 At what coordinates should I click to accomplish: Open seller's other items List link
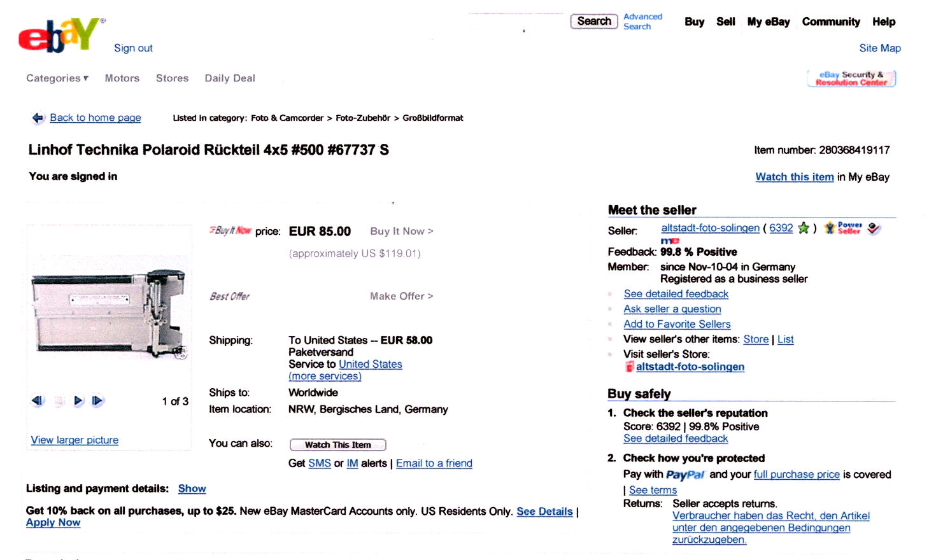pos(786,340)
